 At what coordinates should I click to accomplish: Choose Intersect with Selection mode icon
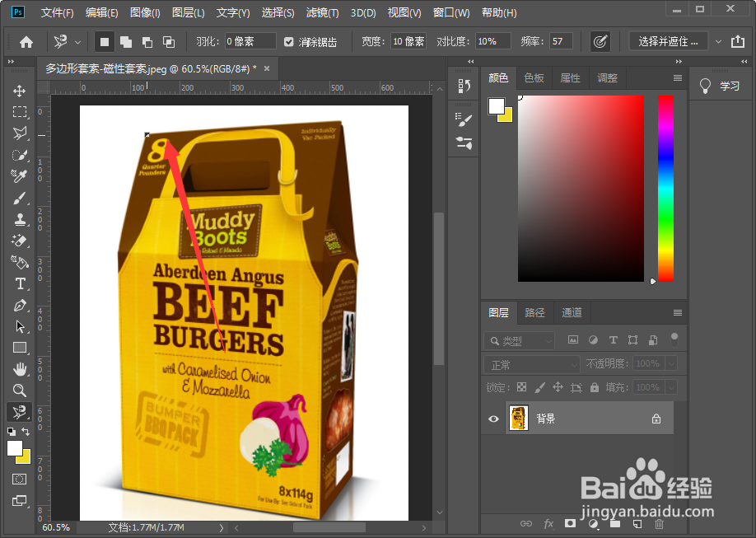click(168, 42)
